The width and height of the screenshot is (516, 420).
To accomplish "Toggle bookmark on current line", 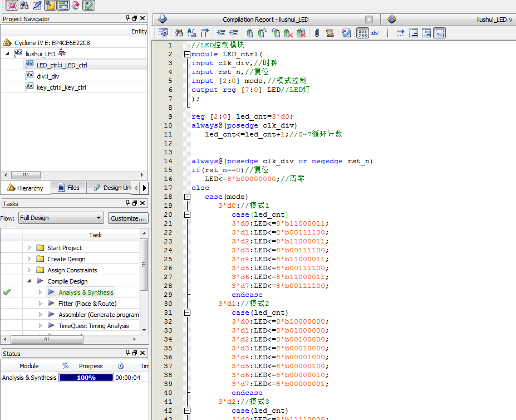I will pos(250,33).
